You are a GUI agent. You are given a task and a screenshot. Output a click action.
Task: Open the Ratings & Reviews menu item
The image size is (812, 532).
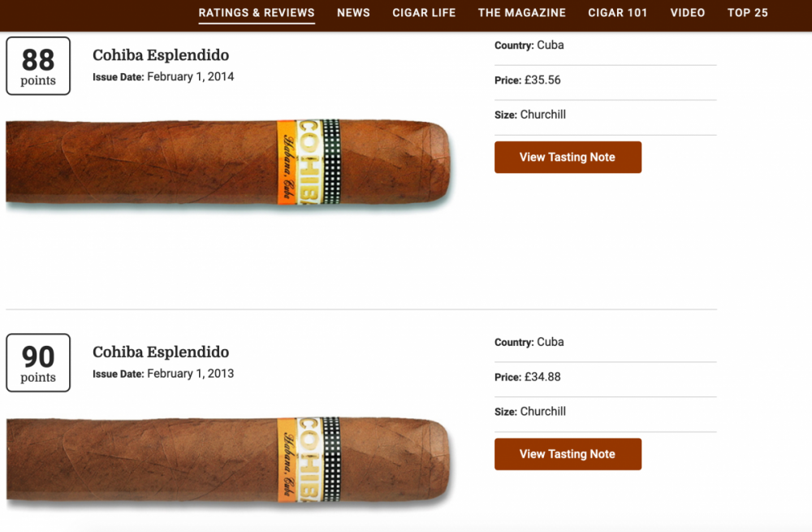257,13
